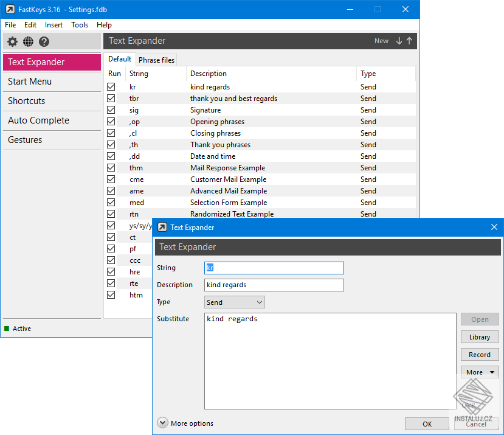Open the help question mark icon
504x435 pixels.
pos(44,41)
